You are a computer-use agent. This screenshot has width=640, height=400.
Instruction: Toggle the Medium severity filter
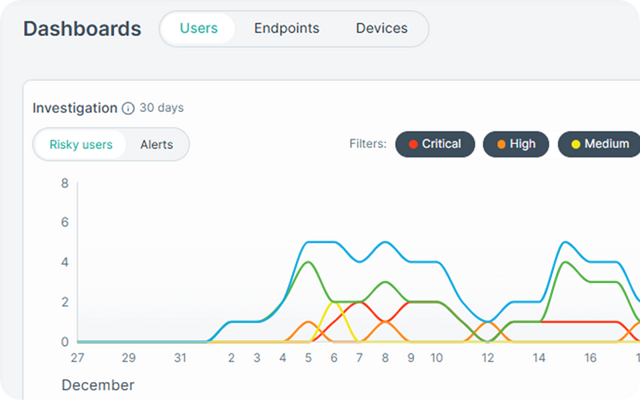[599, 144]
